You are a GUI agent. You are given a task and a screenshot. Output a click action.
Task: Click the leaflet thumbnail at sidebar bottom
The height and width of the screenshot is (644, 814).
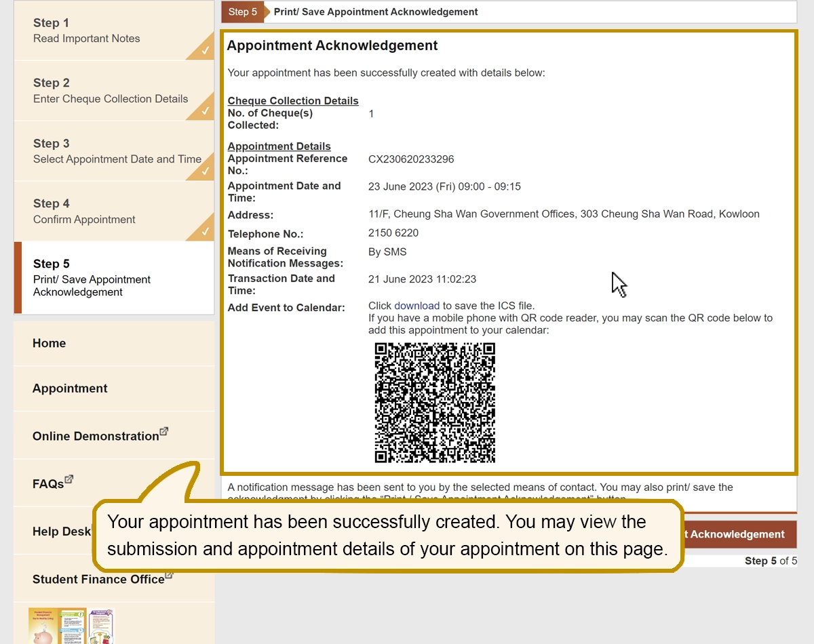[x=71, y=626]
